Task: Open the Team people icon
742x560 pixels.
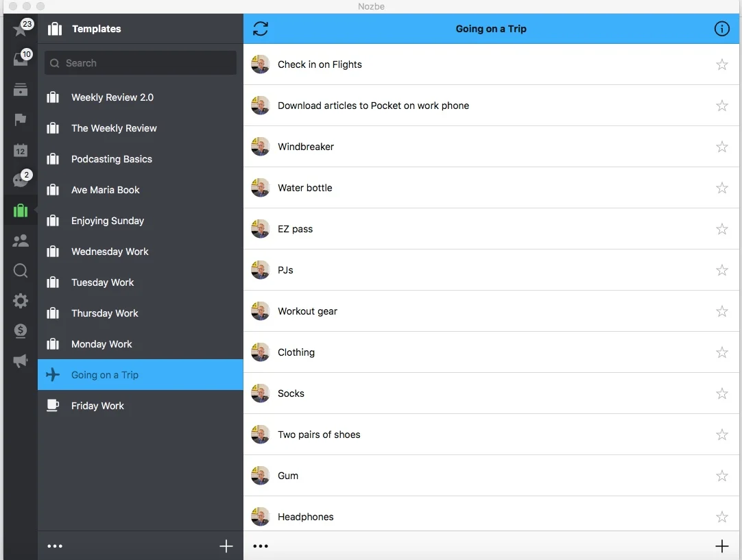Action: tap(21, 241)
